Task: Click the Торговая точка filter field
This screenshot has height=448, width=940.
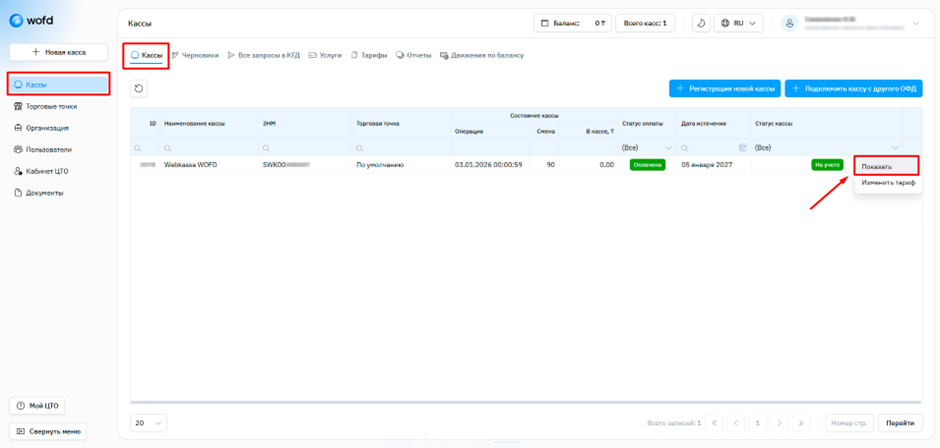Action: [401, 148]
